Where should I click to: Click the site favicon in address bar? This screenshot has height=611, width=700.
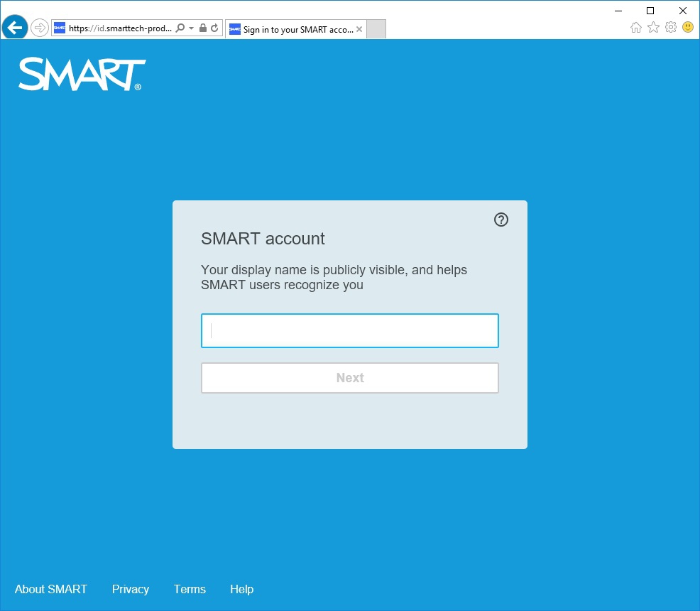[x=60, y=28]
